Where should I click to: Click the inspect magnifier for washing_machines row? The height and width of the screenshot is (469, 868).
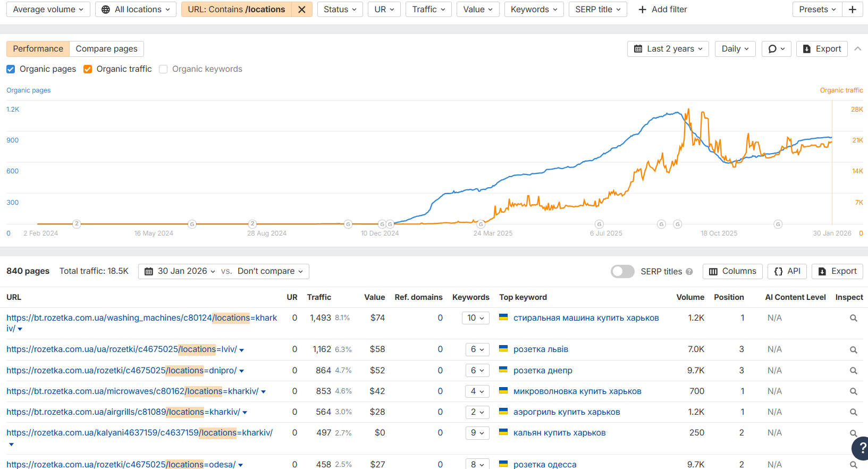coord(853,318)
